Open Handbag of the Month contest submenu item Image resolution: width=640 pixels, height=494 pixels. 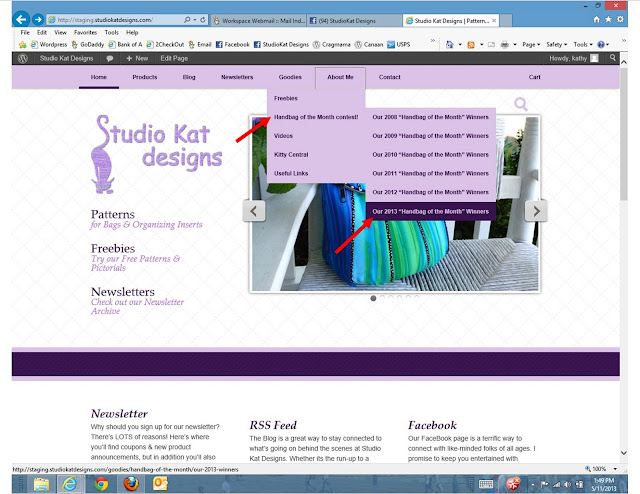[316, 117]
